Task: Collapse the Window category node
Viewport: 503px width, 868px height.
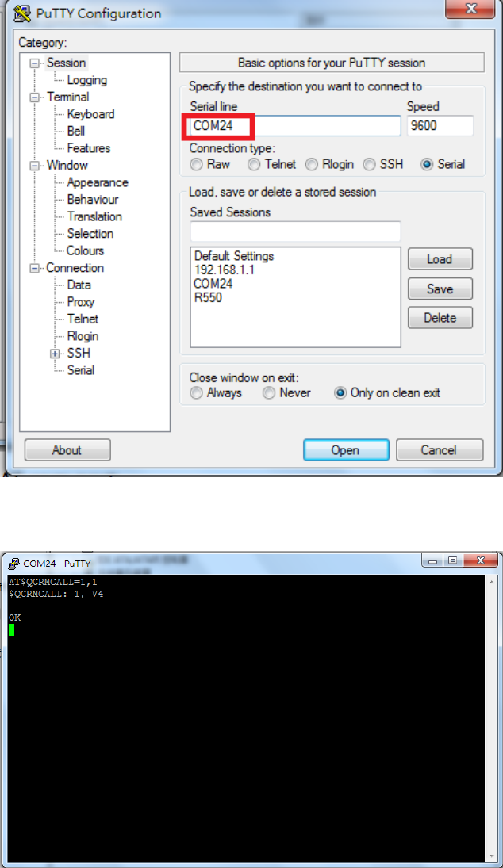Action: click(x=34, y=166)
